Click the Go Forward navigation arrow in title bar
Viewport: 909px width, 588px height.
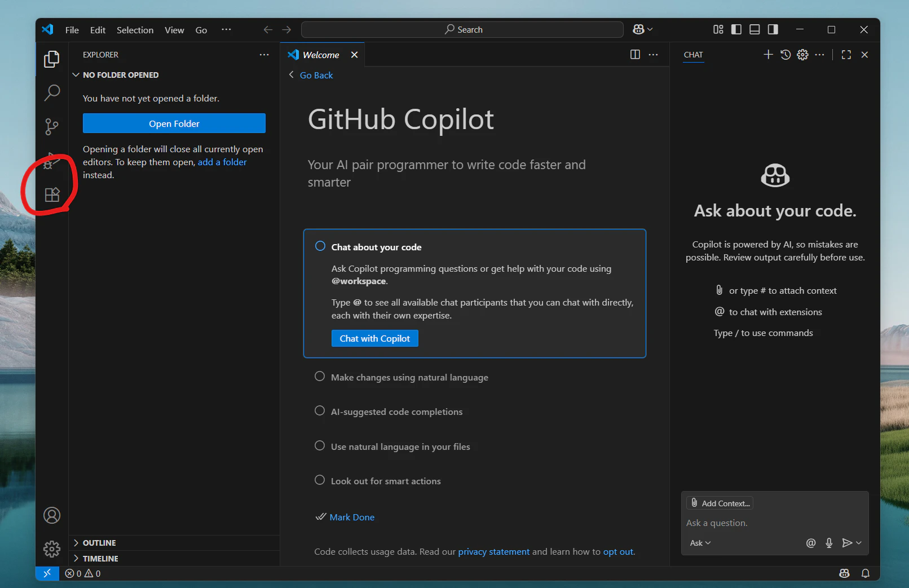[x=287, y=29]
